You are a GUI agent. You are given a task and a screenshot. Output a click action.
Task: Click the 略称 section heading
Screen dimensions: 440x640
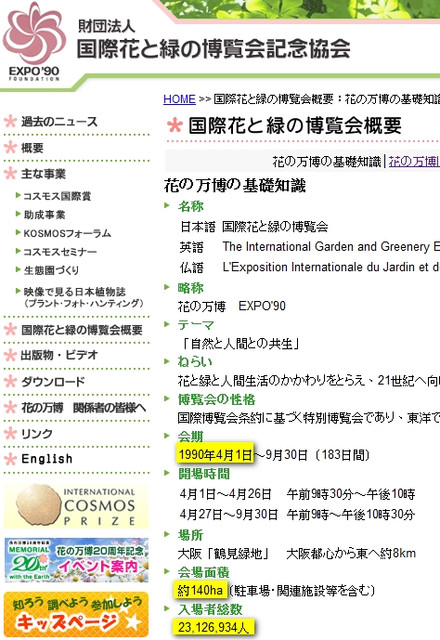(190, 288)
